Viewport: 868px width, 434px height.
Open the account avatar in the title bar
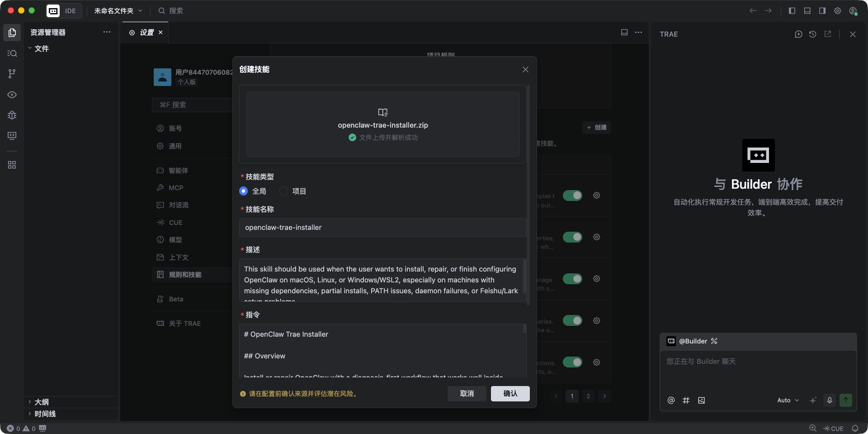(x=853, y=11)
